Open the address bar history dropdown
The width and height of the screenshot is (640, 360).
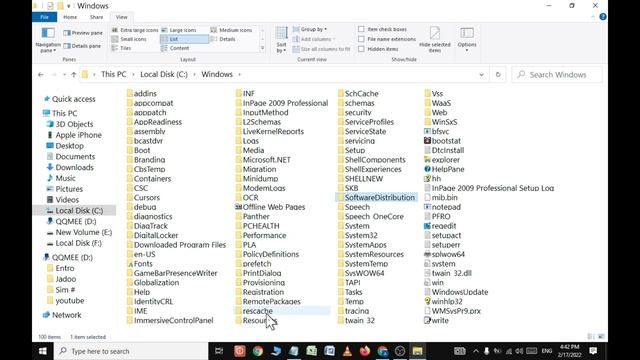click(482, 75)
